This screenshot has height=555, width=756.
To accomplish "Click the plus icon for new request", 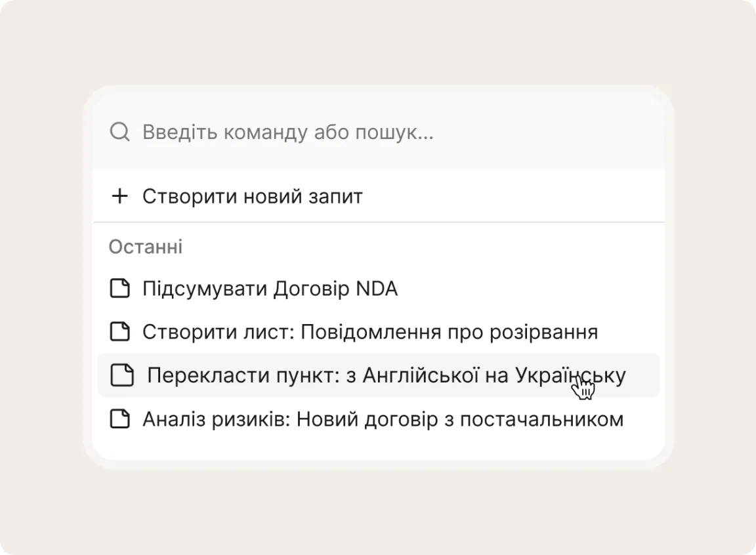I will (x=119, y=196).
